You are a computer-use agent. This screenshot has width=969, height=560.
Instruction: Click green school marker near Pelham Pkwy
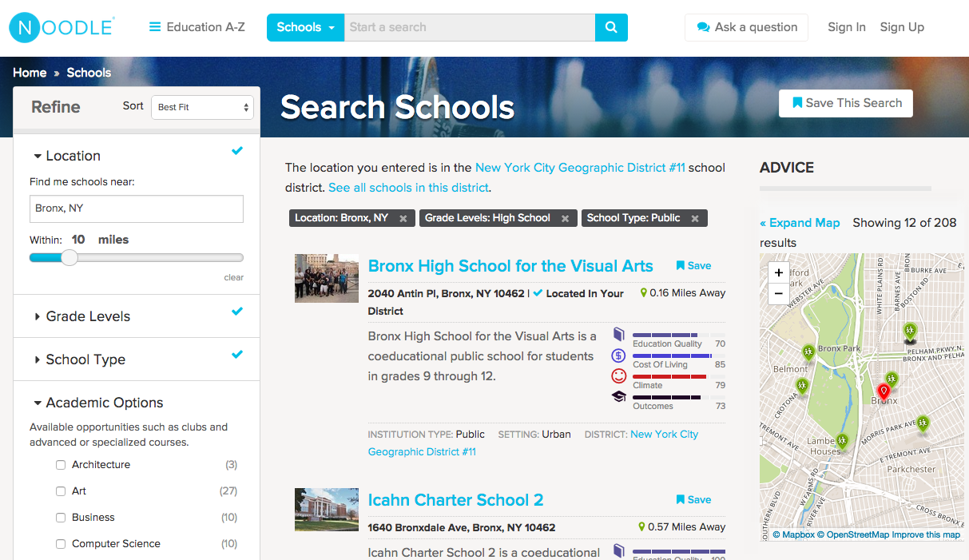pos(909,332)
